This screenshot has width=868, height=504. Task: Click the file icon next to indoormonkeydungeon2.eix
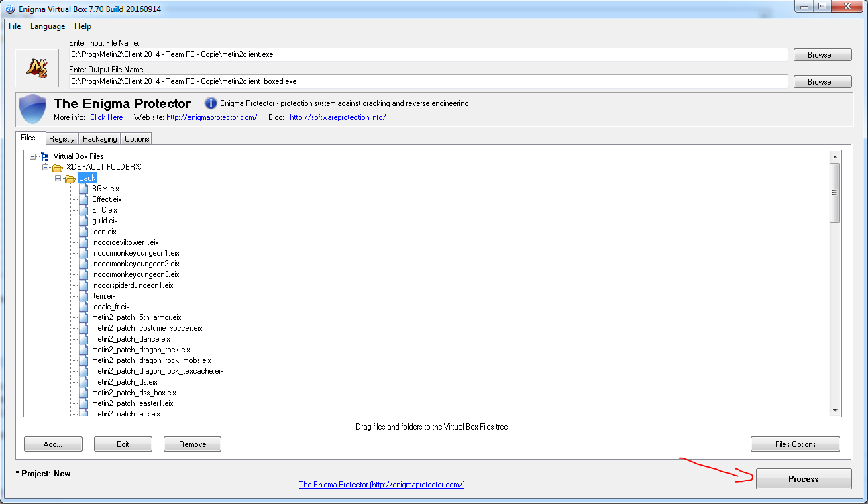83,264
